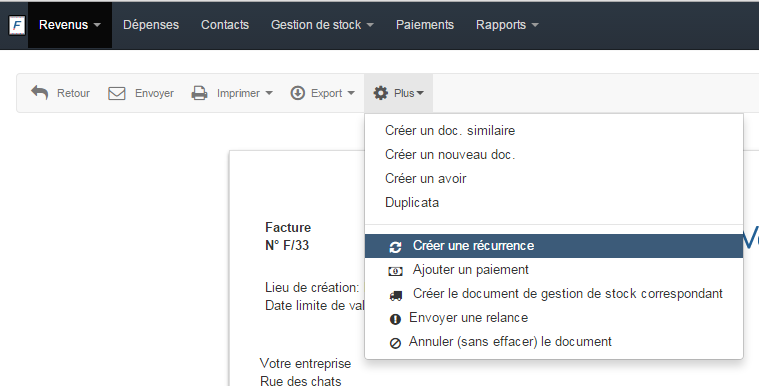Open the Revenus dropdown caret
Viewport: 759px width, 386px height.
pyautogui.click(x=97, y=25)
